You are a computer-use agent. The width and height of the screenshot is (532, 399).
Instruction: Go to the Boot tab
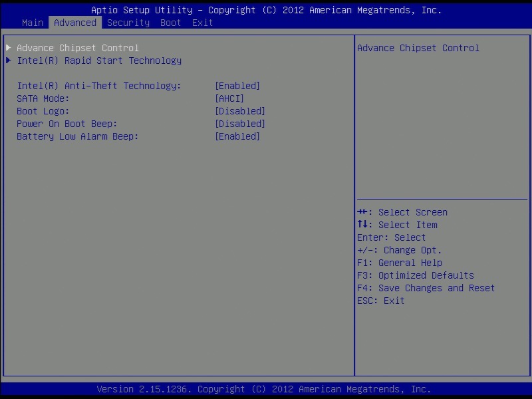click(x=171, y=23)
